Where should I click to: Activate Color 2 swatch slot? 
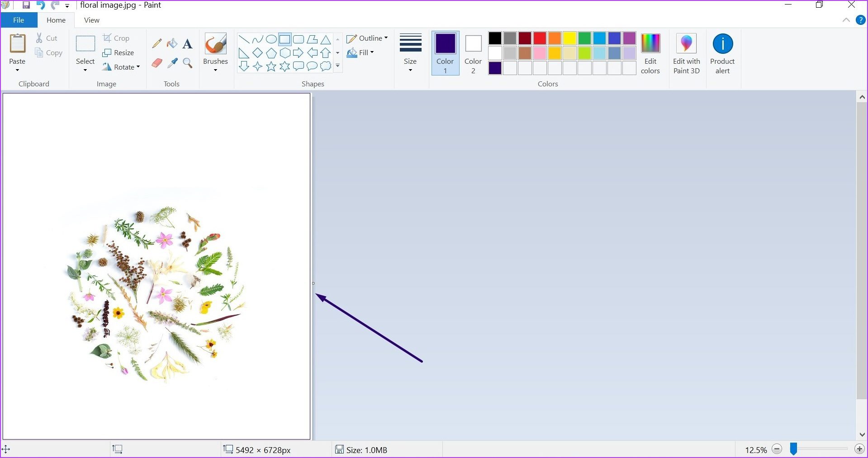(x=473, y=52)
